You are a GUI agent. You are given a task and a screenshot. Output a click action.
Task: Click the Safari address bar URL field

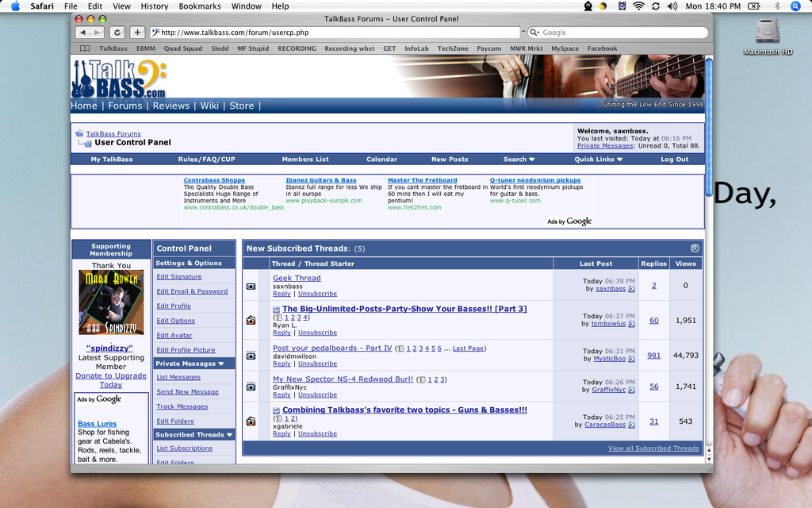(336, 32)
